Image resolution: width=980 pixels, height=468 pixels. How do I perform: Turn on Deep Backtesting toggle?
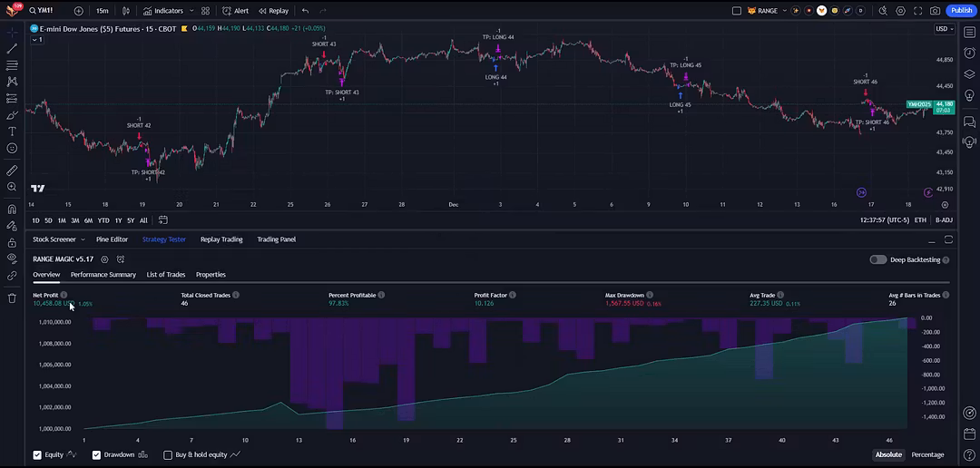tap(877, 259)
